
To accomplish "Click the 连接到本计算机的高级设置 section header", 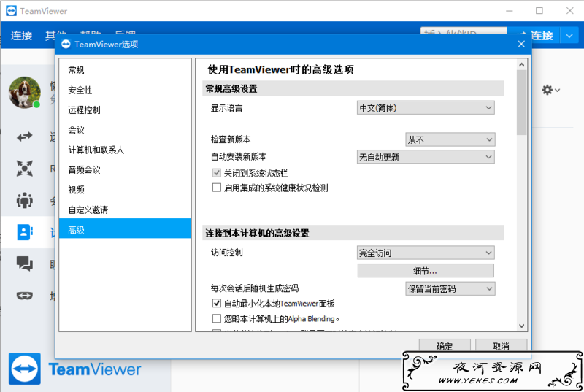I will click(x=353, y=233).
